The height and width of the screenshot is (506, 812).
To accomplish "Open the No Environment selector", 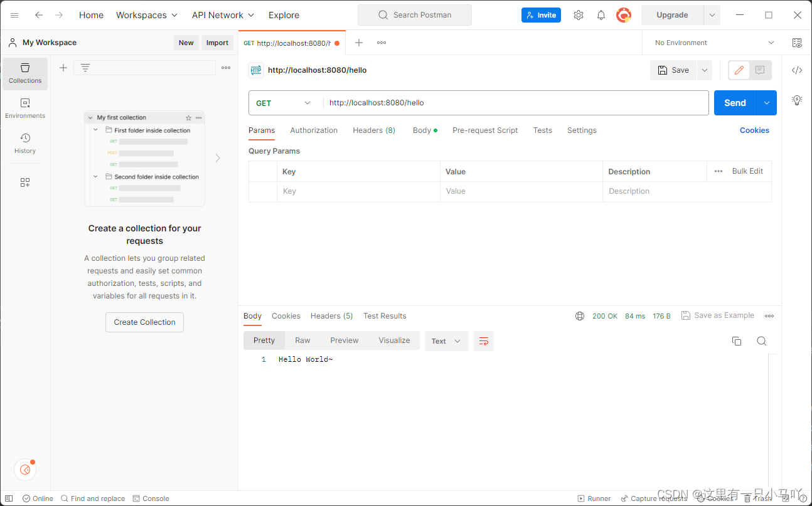I will pos(714,43).
